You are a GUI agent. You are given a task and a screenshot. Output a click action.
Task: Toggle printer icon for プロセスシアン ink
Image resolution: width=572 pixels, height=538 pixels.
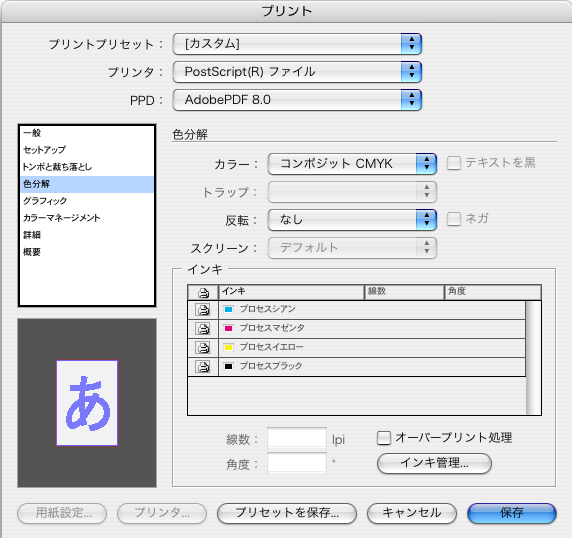[x=203, y=310]
